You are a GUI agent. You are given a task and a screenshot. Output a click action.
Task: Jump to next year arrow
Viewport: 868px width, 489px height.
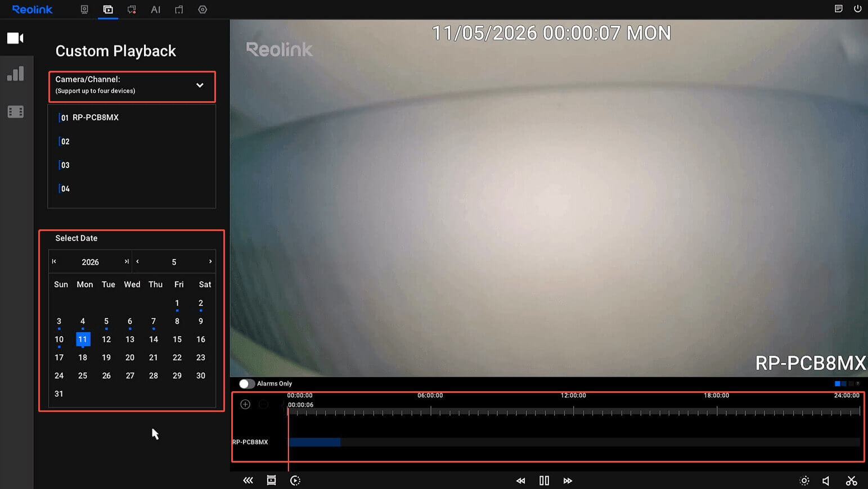(127, 261)
